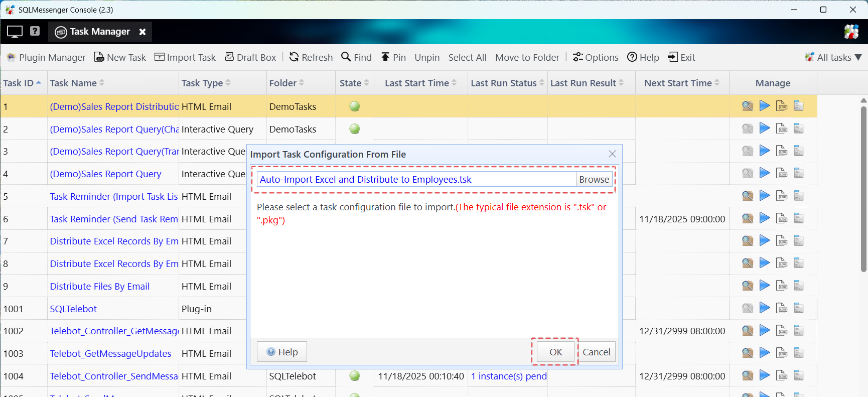This screenshot has height=397, width=868.
Task: Open the task menu icon for task 1001
Action: [799, 308]
